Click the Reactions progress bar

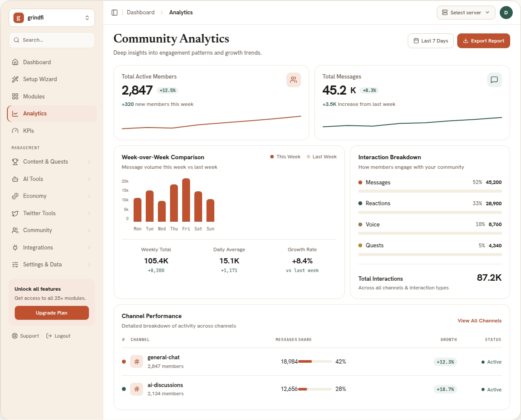[x=430, y=212]
